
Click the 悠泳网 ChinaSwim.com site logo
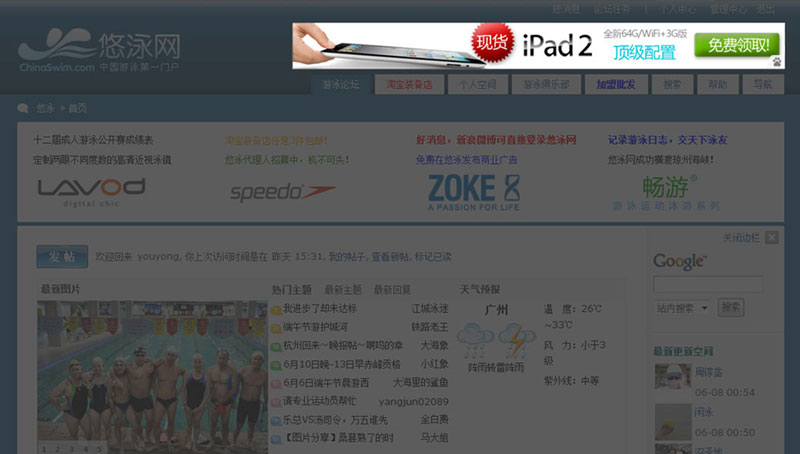tap(99, 51)
